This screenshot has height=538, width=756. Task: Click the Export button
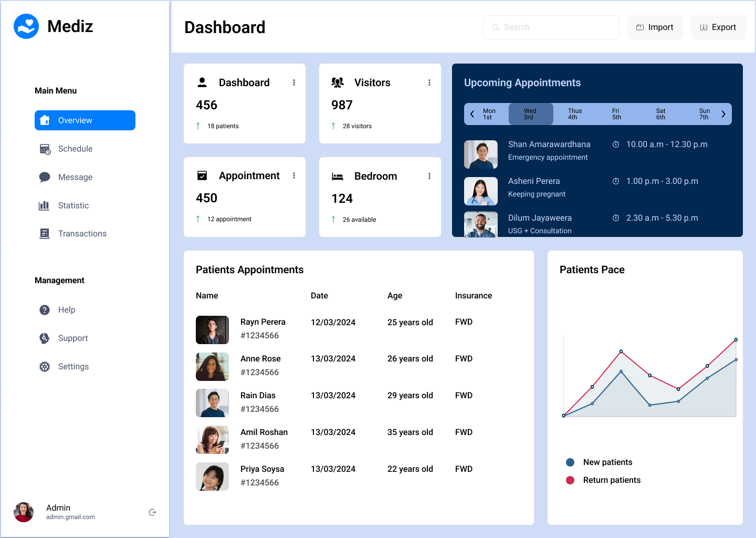(718, 27)
